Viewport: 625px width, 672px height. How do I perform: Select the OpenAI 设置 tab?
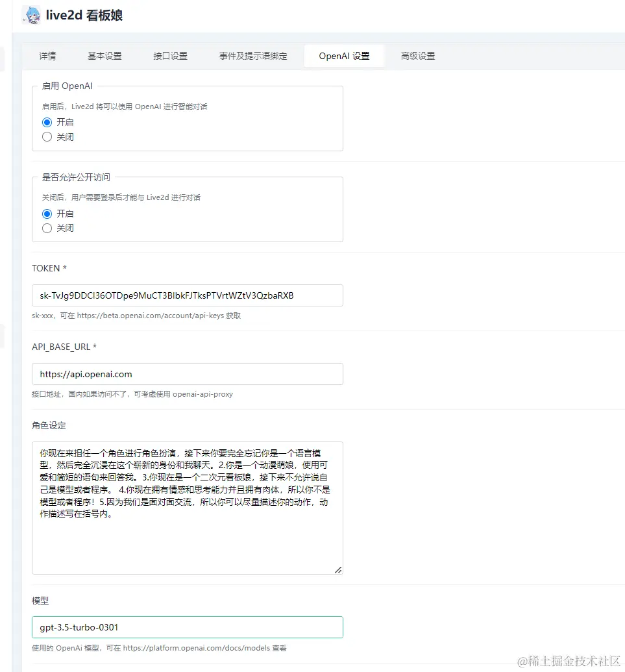coord(344,56)
